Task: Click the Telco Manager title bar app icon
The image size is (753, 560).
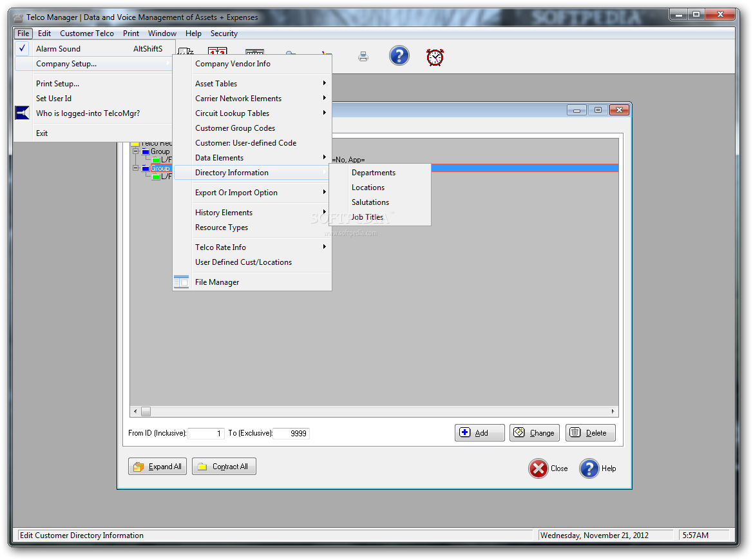Action: [18, 18]
